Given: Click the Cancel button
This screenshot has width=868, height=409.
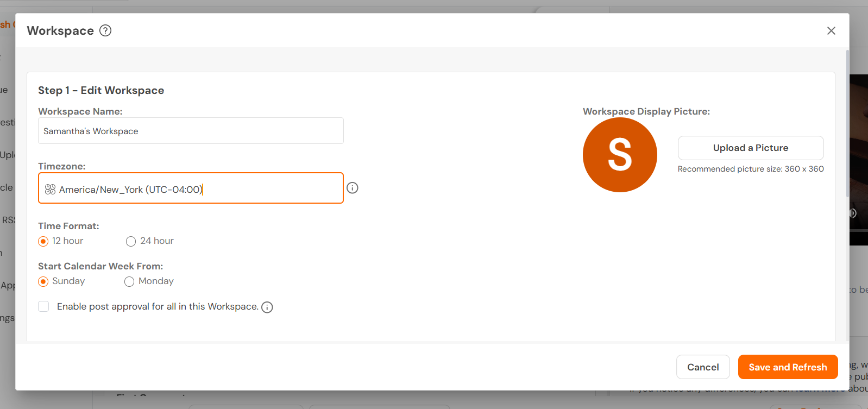Looking at the screenshot, I should pos(703,367).
